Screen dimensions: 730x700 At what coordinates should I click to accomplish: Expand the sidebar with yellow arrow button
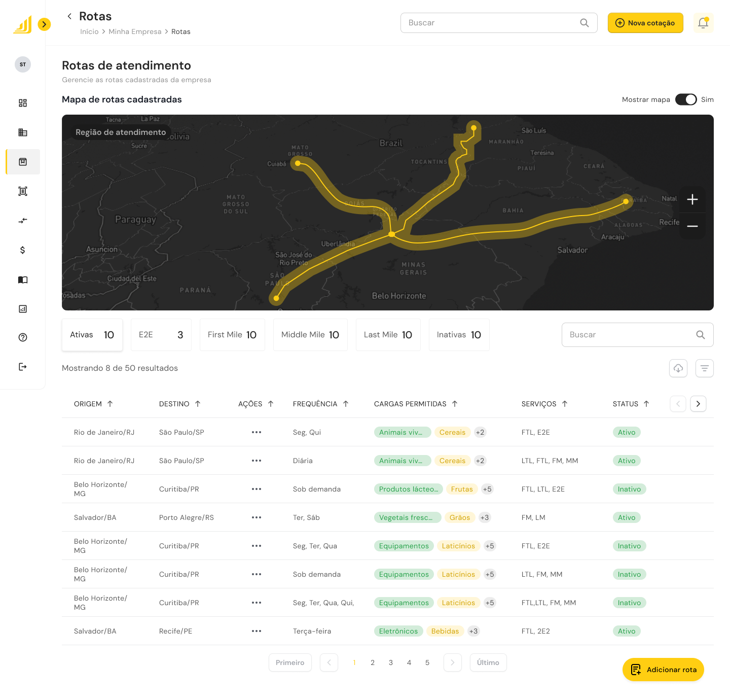(x=45, y=24)
